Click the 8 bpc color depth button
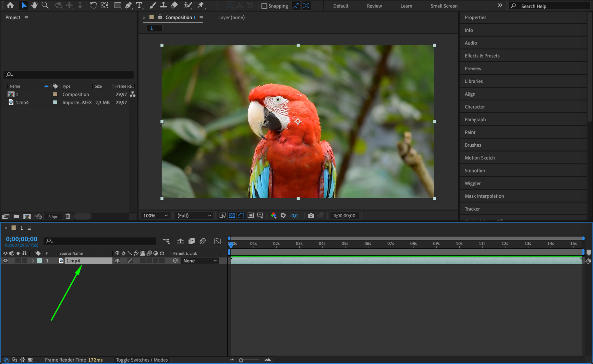The width and height of the screenshot is (593, 364). tap(53, 217)
